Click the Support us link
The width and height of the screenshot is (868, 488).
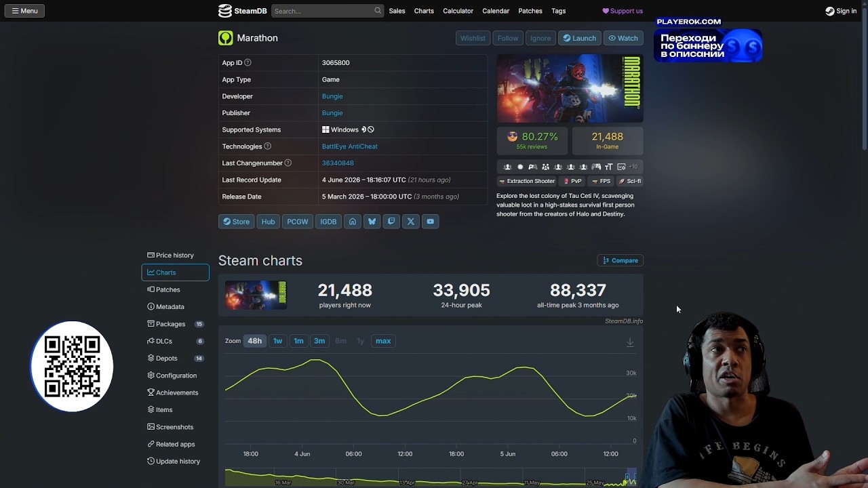click(623, 11)
